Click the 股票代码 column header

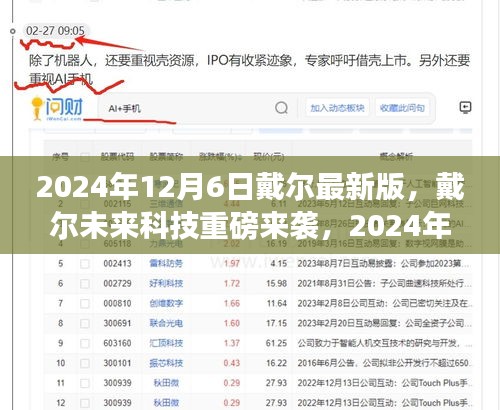(x=117, y=156)
